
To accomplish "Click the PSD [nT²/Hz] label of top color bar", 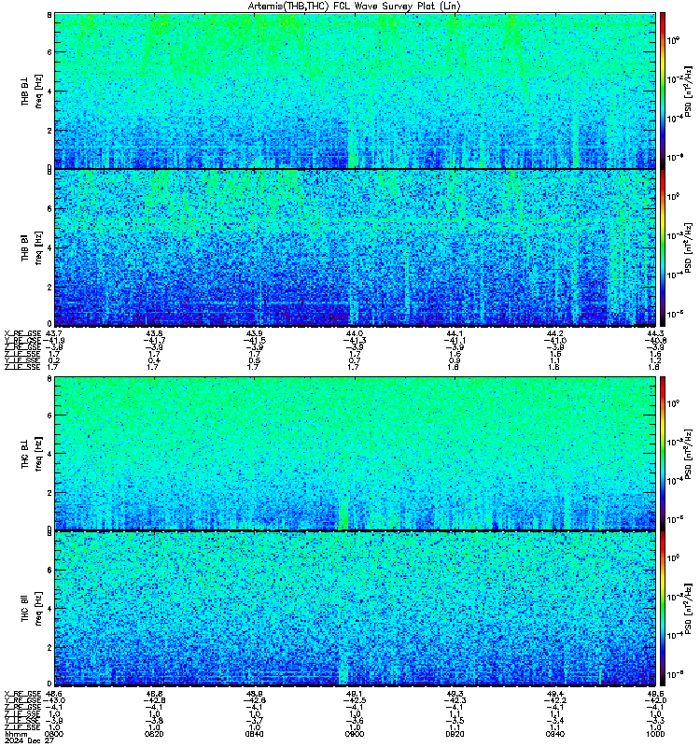I will tap(688, 91).
